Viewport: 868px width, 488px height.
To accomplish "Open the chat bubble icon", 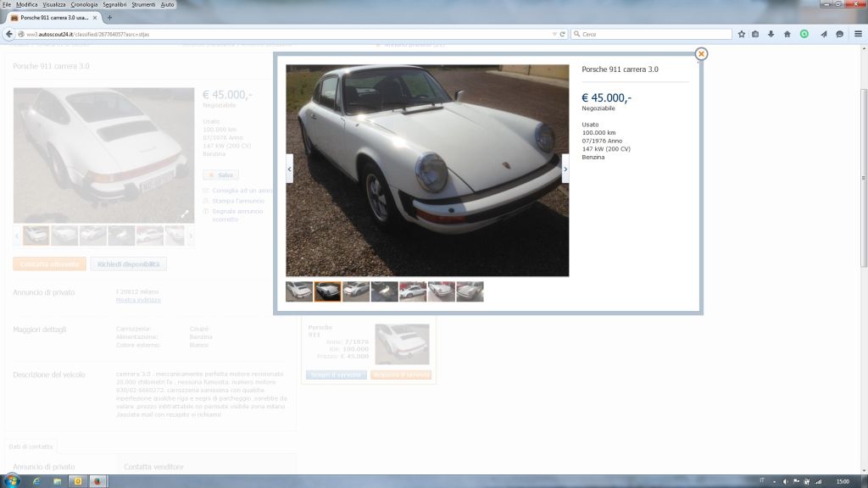I will coord(840,34).
